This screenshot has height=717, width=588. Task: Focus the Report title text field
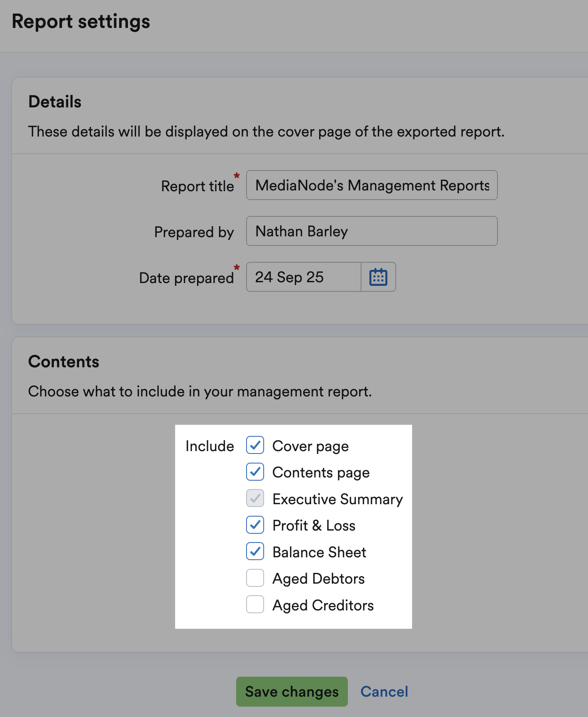pos(371,185)
